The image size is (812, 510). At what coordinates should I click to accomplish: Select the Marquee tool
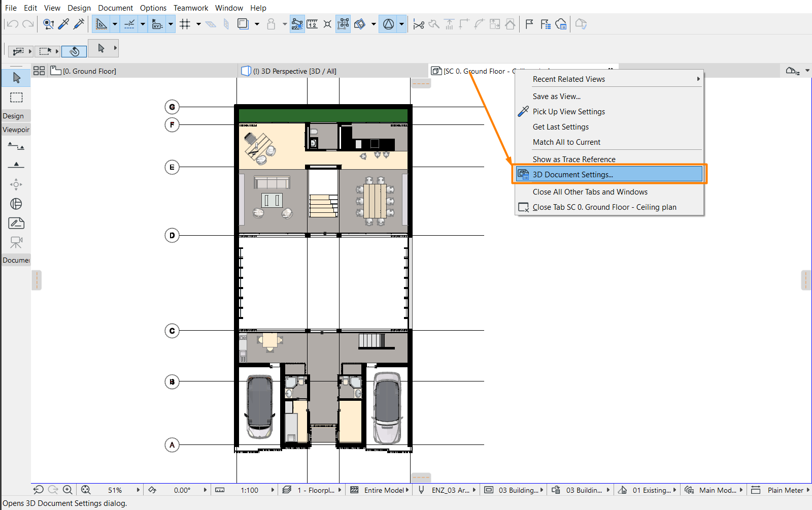pyautogui.click(x=16, y=98)
